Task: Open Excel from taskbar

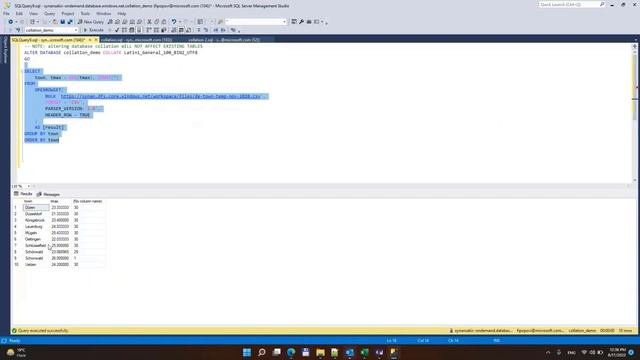Action: click(364, 352)
